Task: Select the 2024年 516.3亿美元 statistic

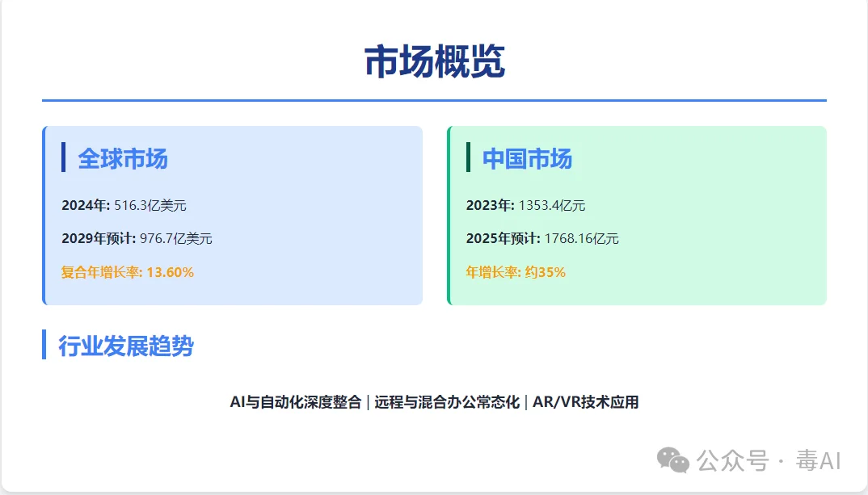Action: pos(123,204)
